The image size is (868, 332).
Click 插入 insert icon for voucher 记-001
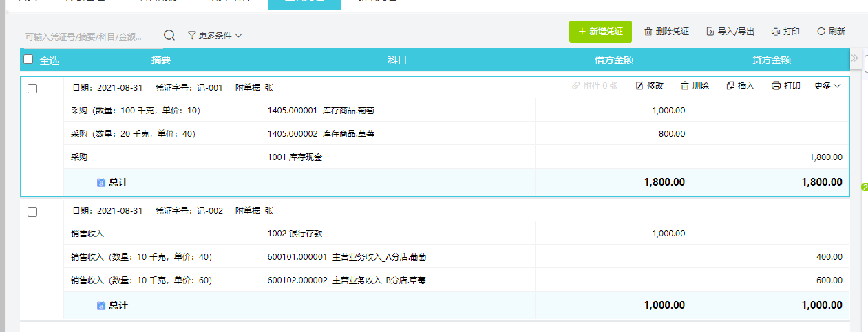click(730, 86)
